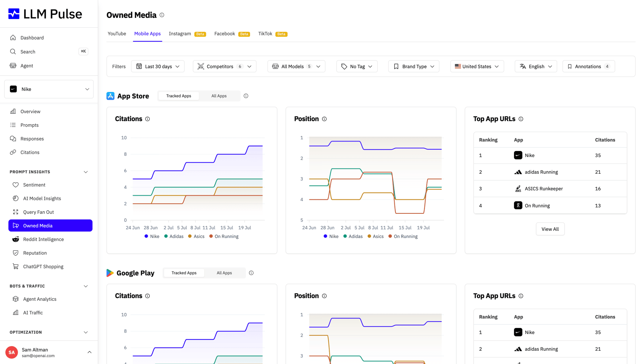The width and height of the screenshot is (644, 364).
Task: Open the No Tag filter dropdown
Action: [x=357, y=67]
